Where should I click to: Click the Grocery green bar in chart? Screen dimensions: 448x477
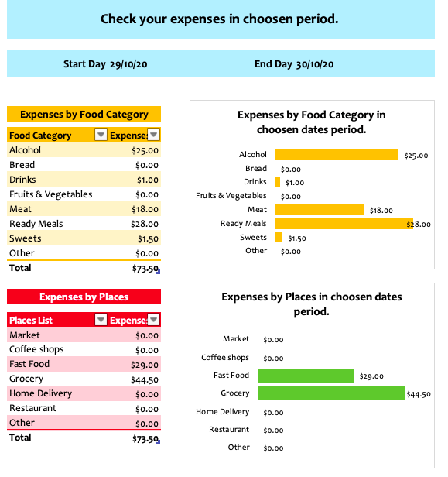332,393
